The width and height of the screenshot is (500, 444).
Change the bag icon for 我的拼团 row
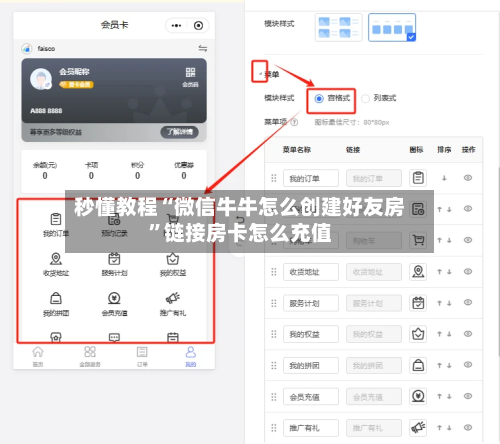coord(418,365)
